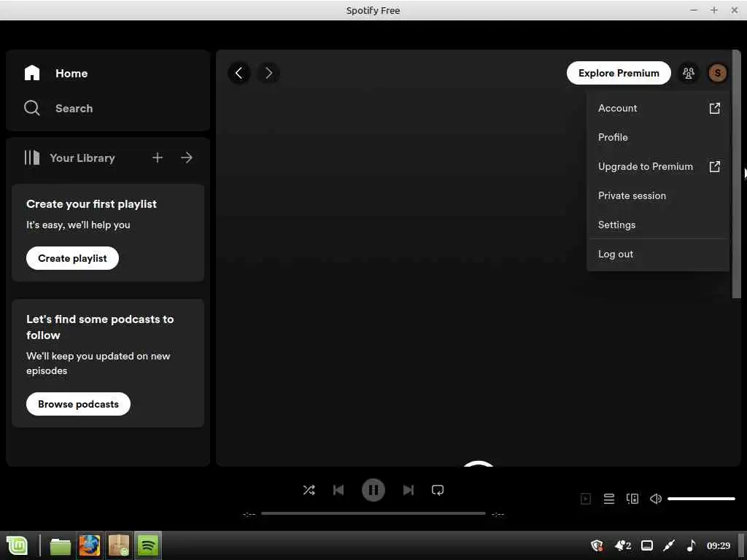Click the plus icon to create a playlist or folder
Screen dimensions: 747x560
coord(158,157)
